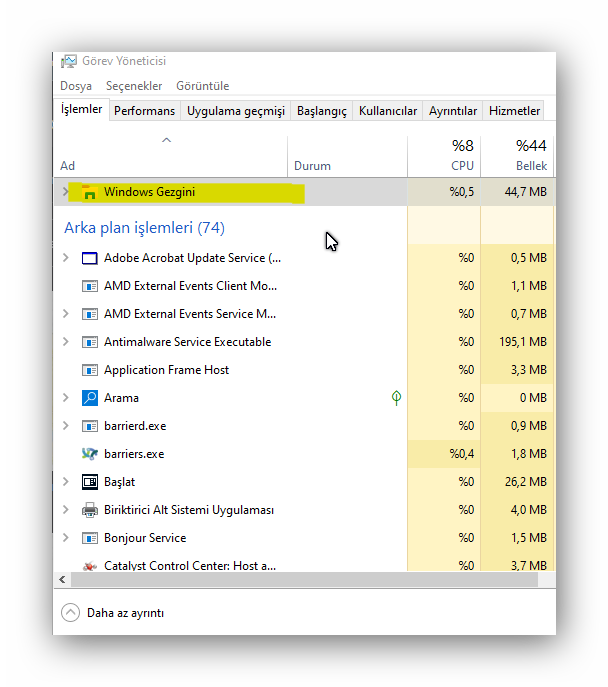Viewport: 608px width, 687px height.
Task: Open the Seçenekler menu
Action: pos(134,86)
